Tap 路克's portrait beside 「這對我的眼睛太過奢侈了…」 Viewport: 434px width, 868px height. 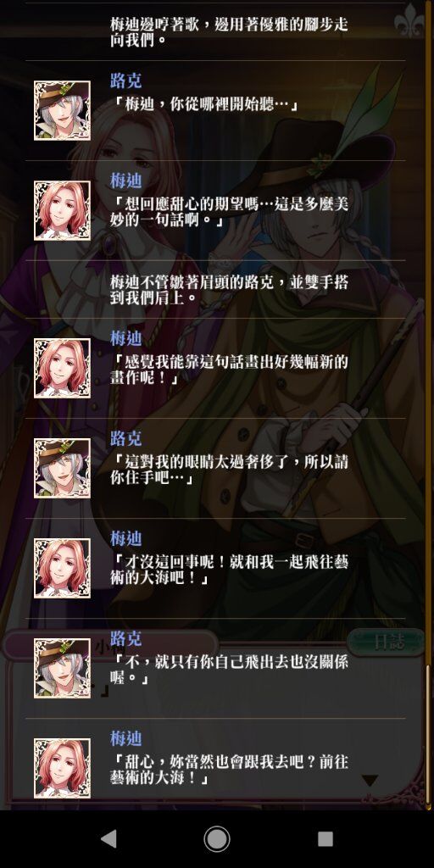(62, 468)
